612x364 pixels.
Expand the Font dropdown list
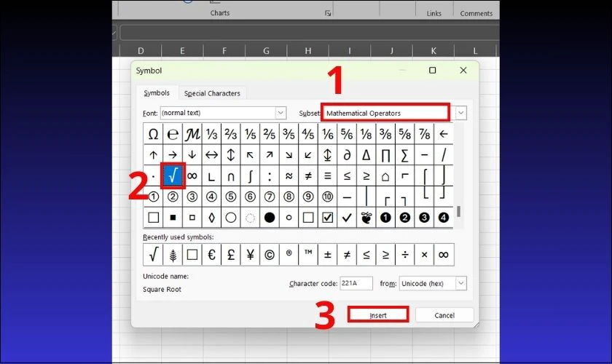tap(280, 113)
